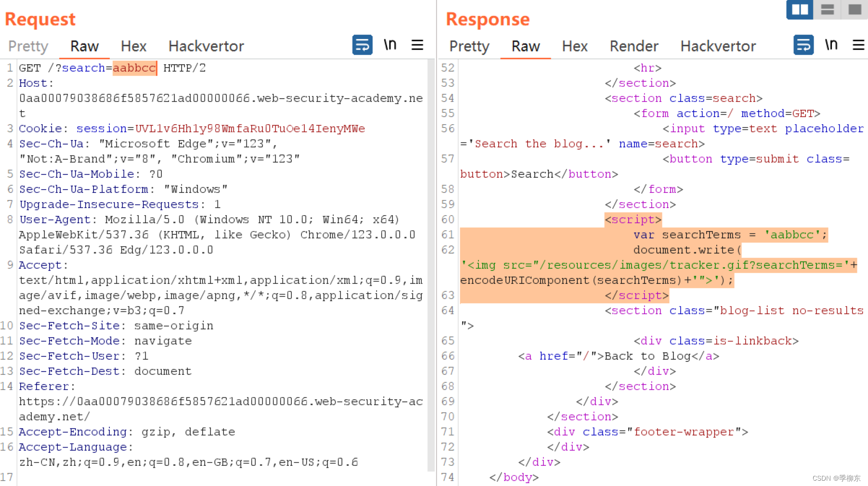Click the 'User-Agent:' header name
868x486 pixels.
(58, 219)
